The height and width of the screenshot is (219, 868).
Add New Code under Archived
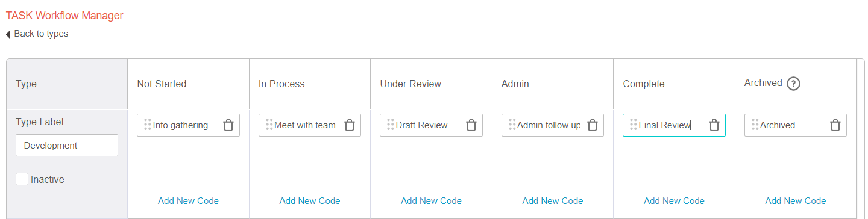coord(796,201)
